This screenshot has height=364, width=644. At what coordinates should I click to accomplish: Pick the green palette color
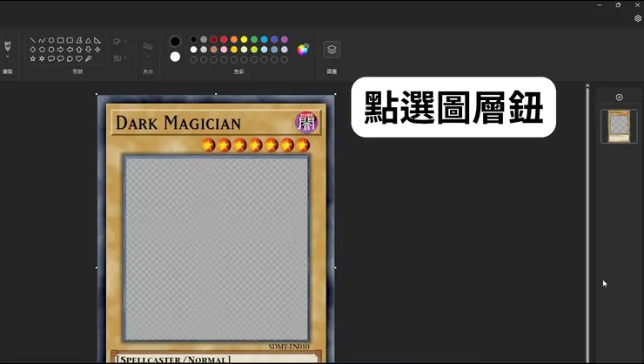click(x=254, y=39)
